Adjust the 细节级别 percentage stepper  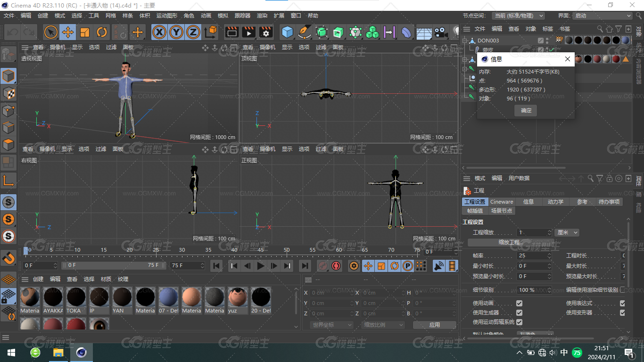(549, 290)
